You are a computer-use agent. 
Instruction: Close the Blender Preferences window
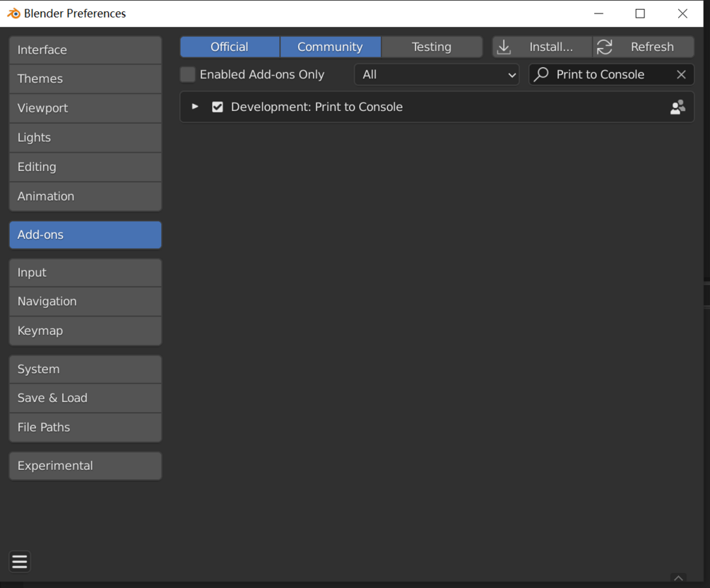682,13
